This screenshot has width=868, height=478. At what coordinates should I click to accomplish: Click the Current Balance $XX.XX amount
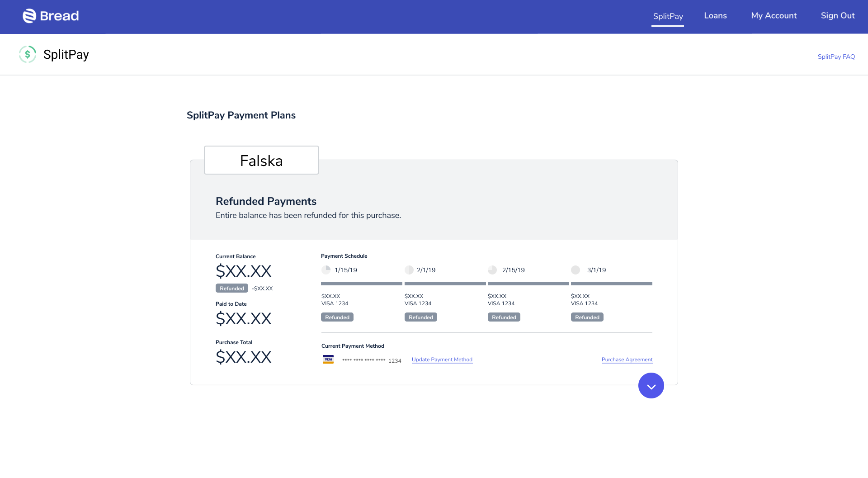pyautogui.click(x=244, y=271)
